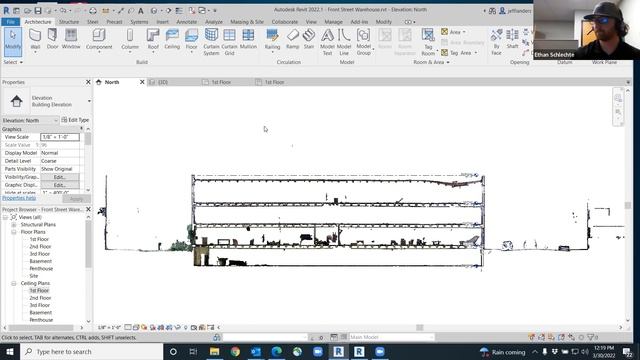Screen dimensions: 640x360
Task: Save project from quick access toolbar
Action: pyautogui.click(x=38, y=10)
